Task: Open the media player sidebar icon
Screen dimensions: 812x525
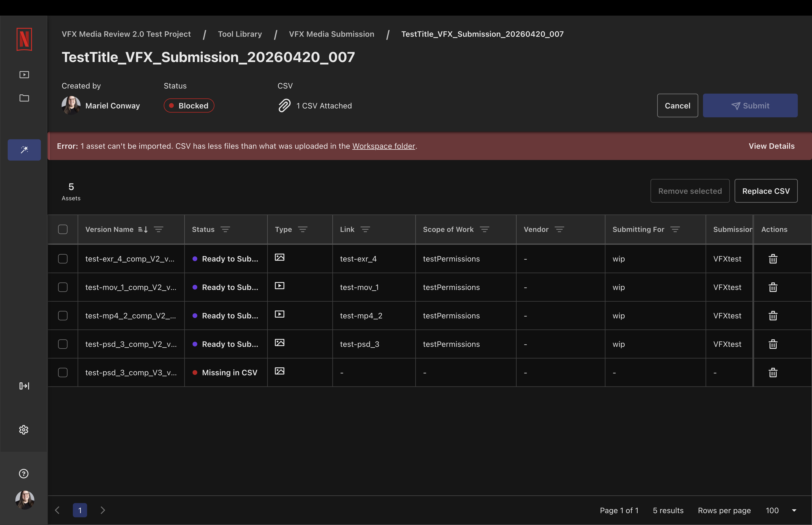Action: [24, 75]
